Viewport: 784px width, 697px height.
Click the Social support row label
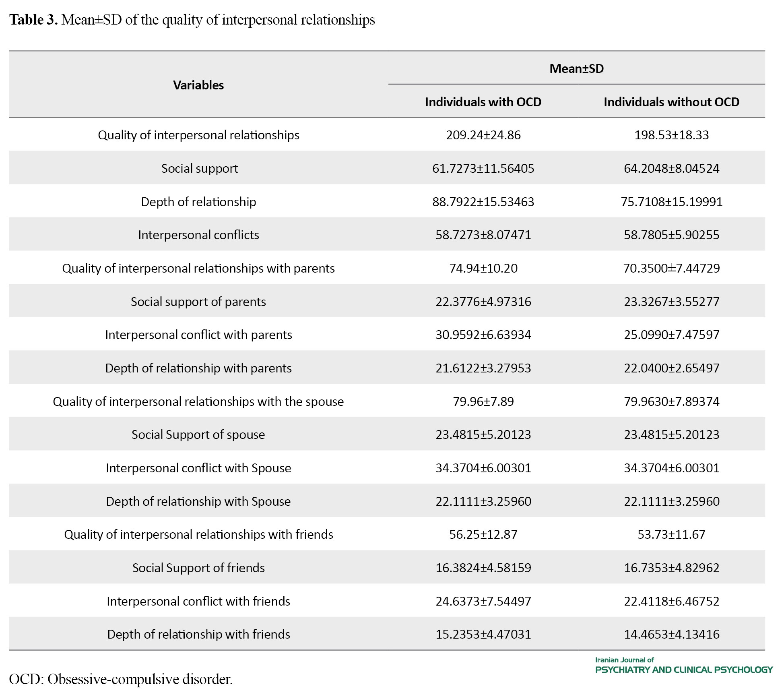(200, 168)
